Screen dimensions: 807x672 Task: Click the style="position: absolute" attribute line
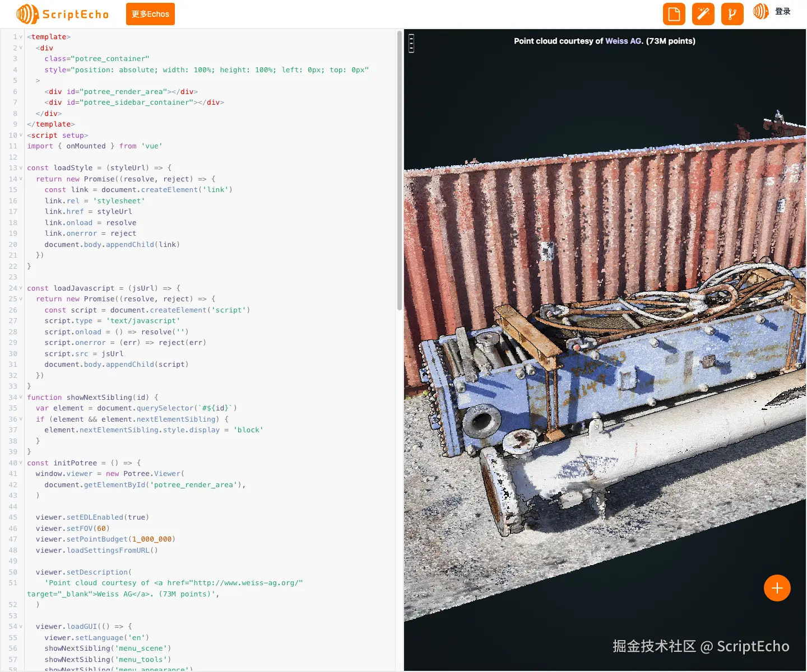(207, 70)
